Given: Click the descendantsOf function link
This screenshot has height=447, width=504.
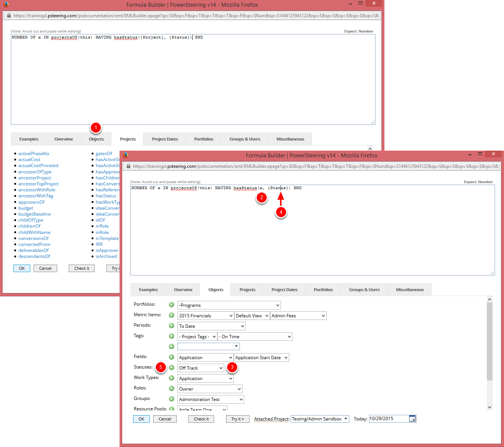Looking at the screenshot, I should [x=34, y=256].
